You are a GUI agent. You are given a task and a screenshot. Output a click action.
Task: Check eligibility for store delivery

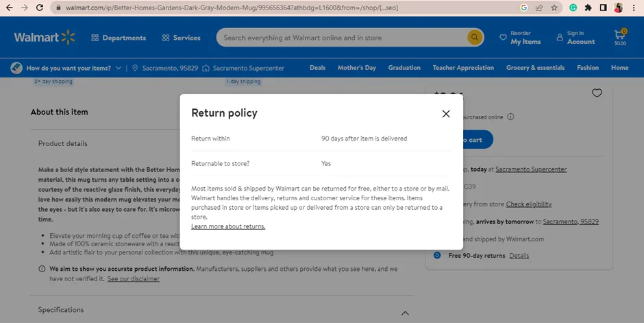pyautogui.click(x=529, y=204)
